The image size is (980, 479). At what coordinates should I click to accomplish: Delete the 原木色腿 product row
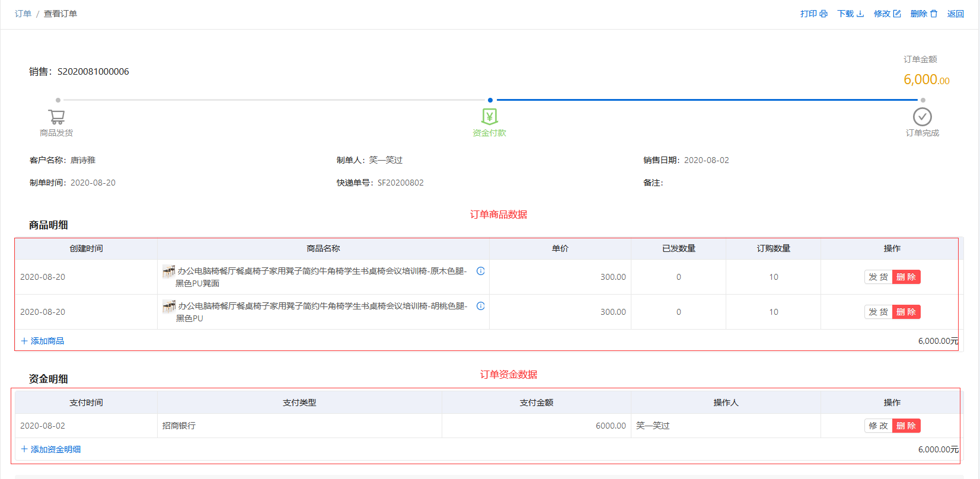(906, 277)
